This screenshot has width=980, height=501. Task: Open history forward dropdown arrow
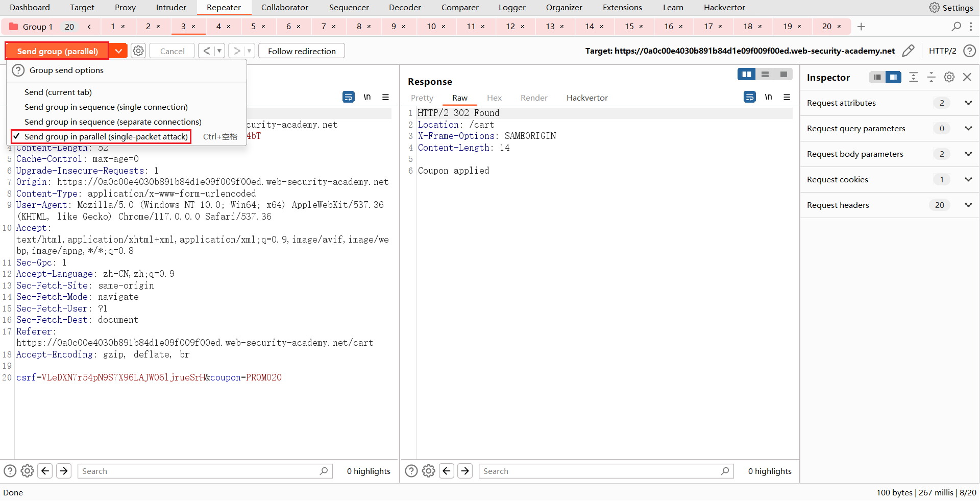249,51
